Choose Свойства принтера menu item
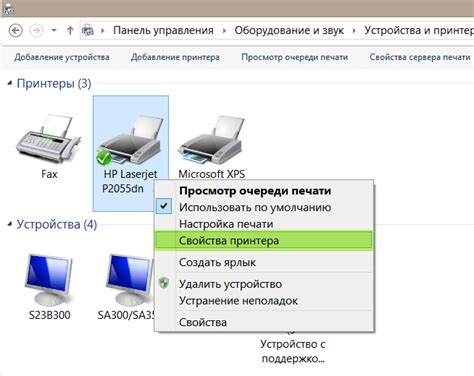The image size is (474, 376). pos(264,241)
